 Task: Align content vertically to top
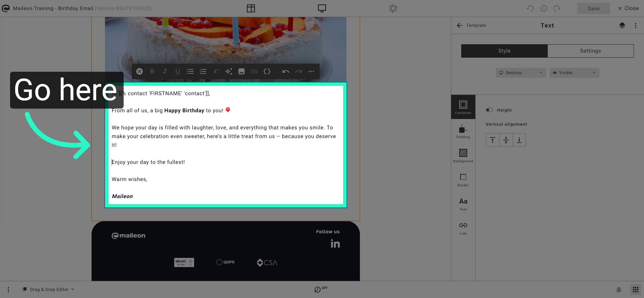pos(492,140)
